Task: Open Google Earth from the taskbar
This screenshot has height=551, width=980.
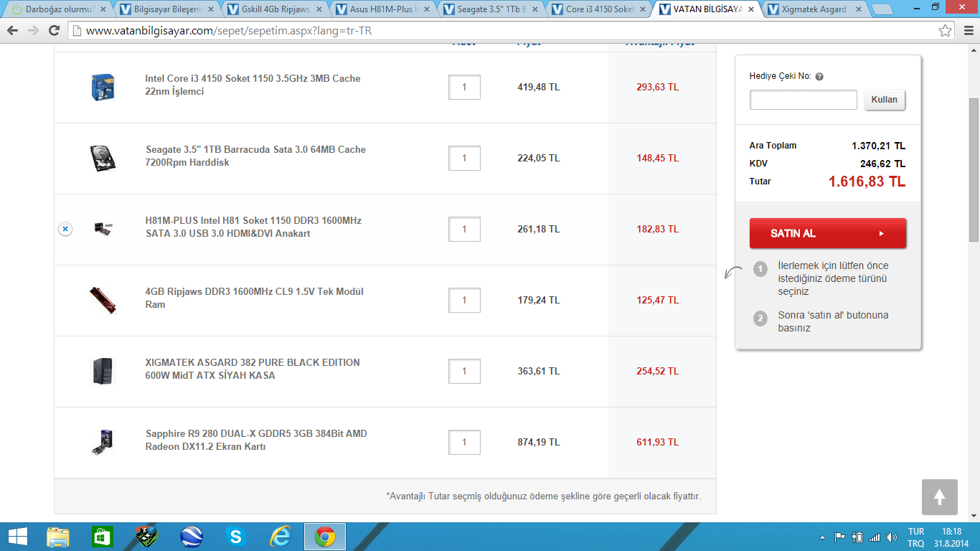Action: [x=192, y=537]
